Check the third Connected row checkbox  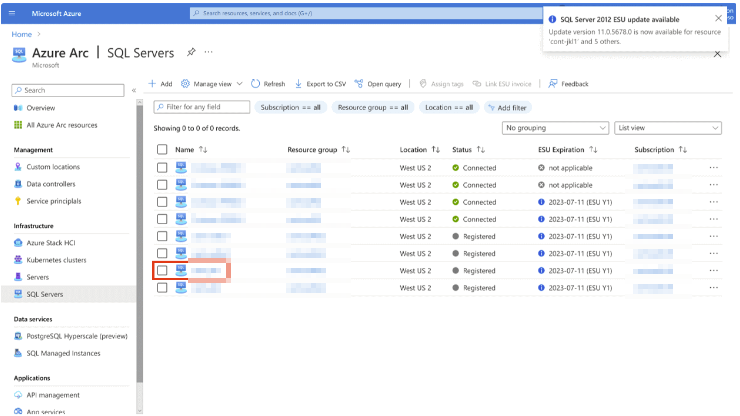[162, 202]
